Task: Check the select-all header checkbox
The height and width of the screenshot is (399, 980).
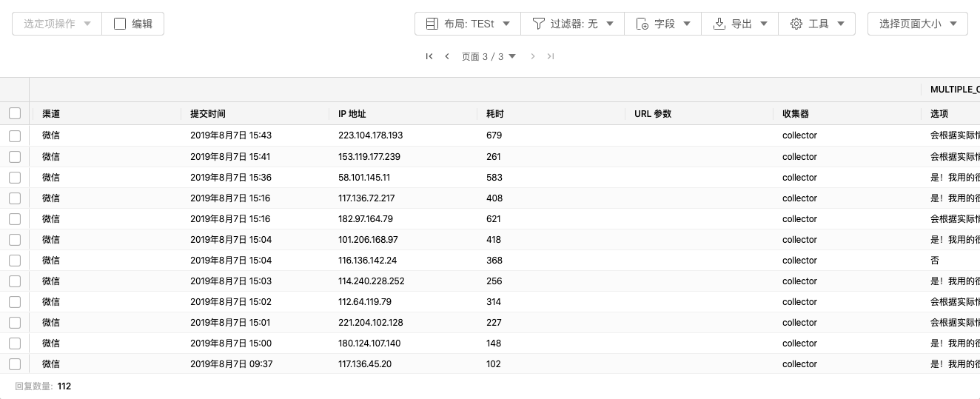Action: (x=15, y=113)
